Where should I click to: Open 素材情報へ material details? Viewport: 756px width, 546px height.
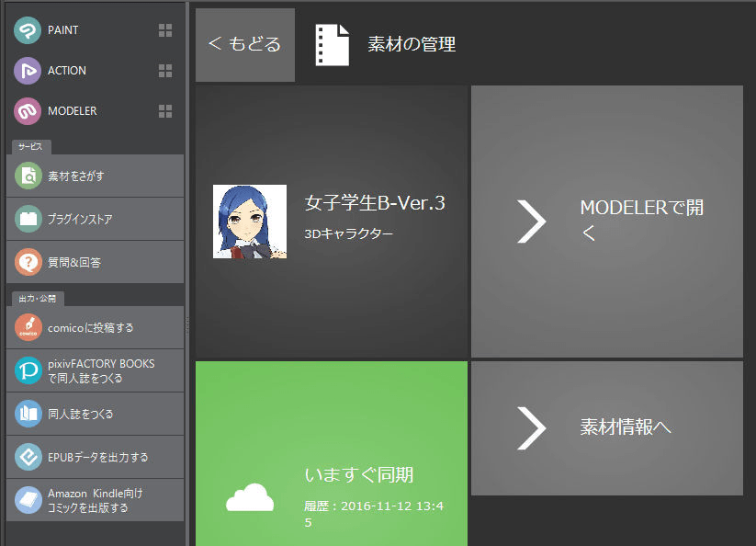[x=606, y=427]
